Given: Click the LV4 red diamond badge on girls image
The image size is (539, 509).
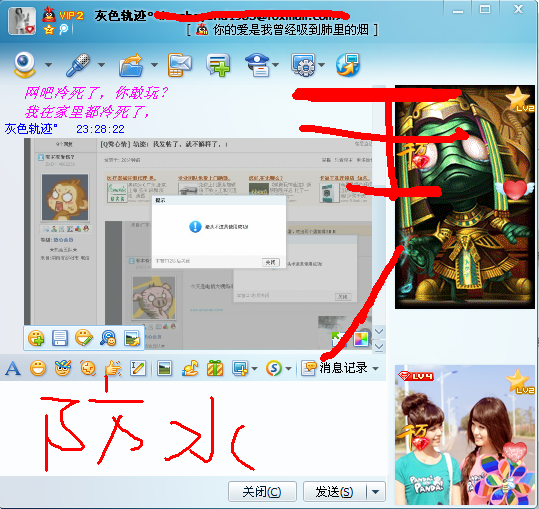Looking at the screenshot, I should pyautogui.click(x=416, y=376).
